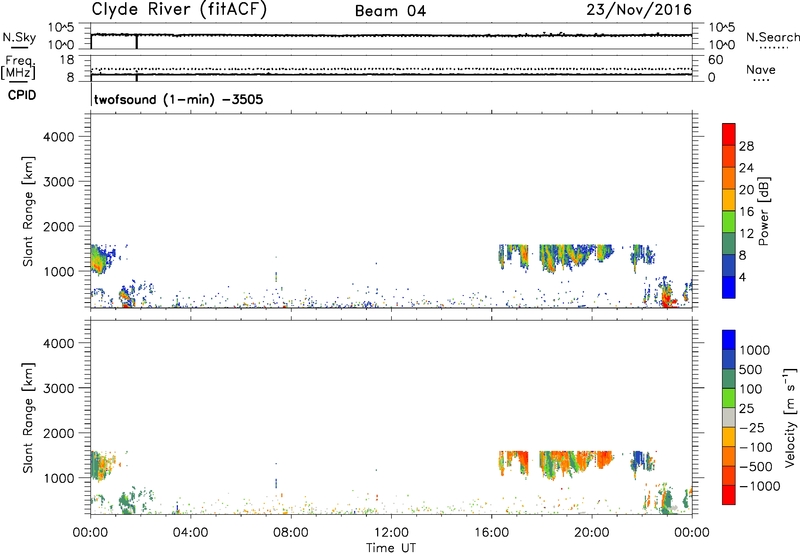Click the 'Velocity [m s-1]' color bar title
Screen dimensions: 800x554
pos(790,417)
